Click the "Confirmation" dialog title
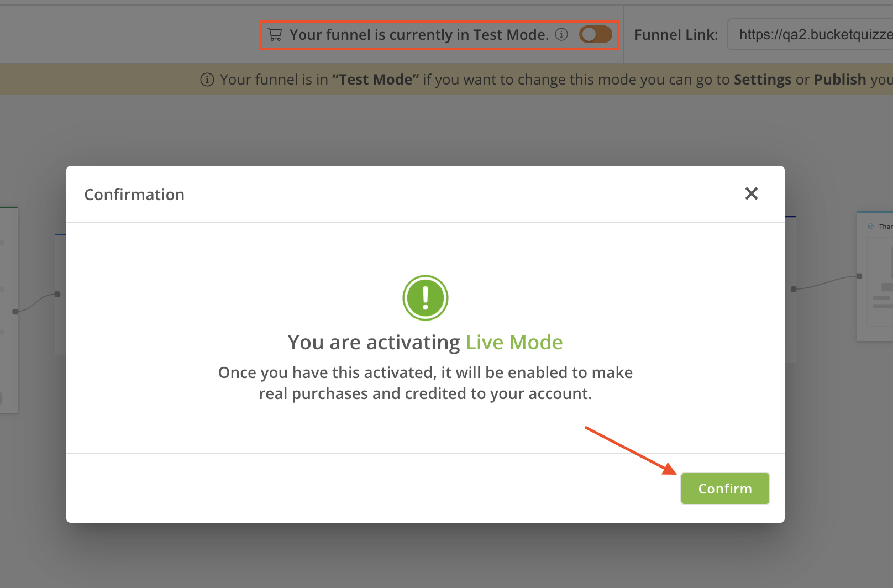Screen dimensions: 893x588 pyautogui.click(x=134, y=195)
